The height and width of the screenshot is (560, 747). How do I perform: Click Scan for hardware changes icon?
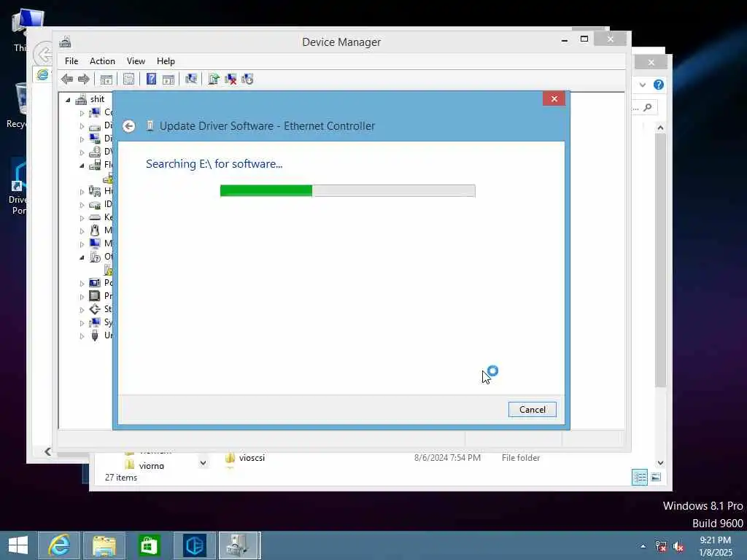point(191,79)
